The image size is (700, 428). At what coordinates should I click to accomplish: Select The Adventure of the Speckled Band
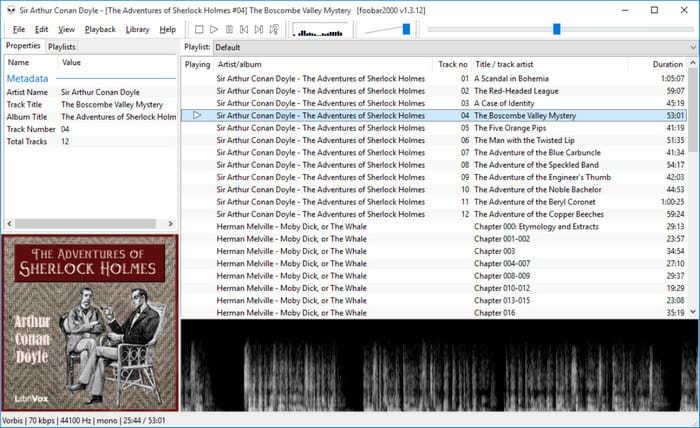click(433, 165)
